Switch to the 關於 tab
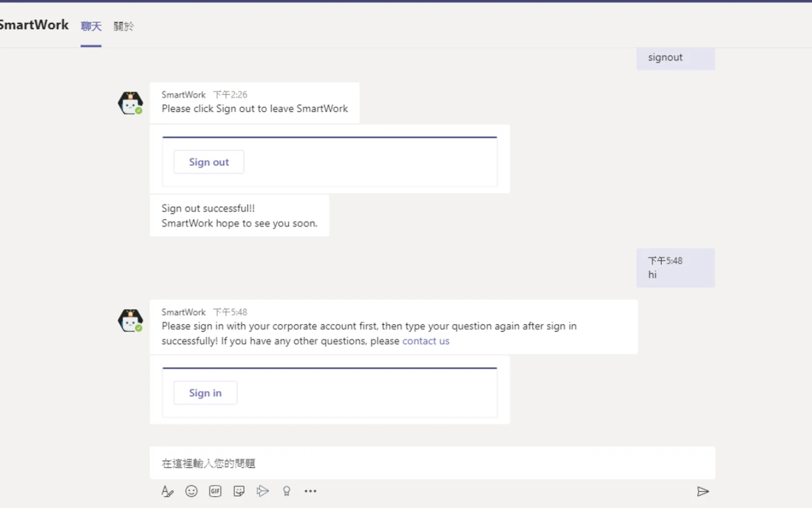Image resolution: width=812 pixels, height=508 pixels. [x=124, y=26]
